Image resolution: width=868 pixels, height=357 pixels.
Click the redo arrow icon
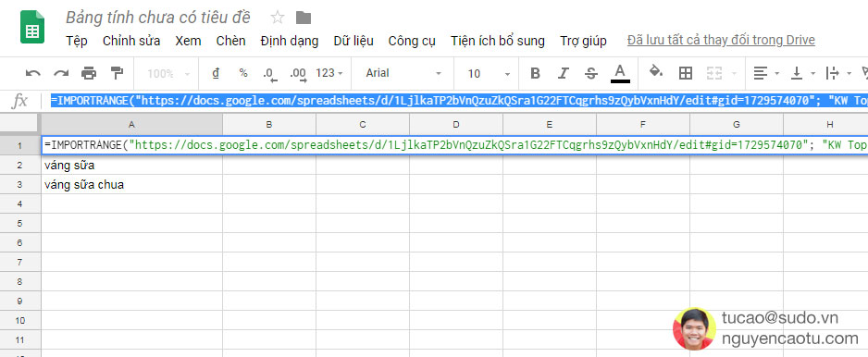[61, 73]
